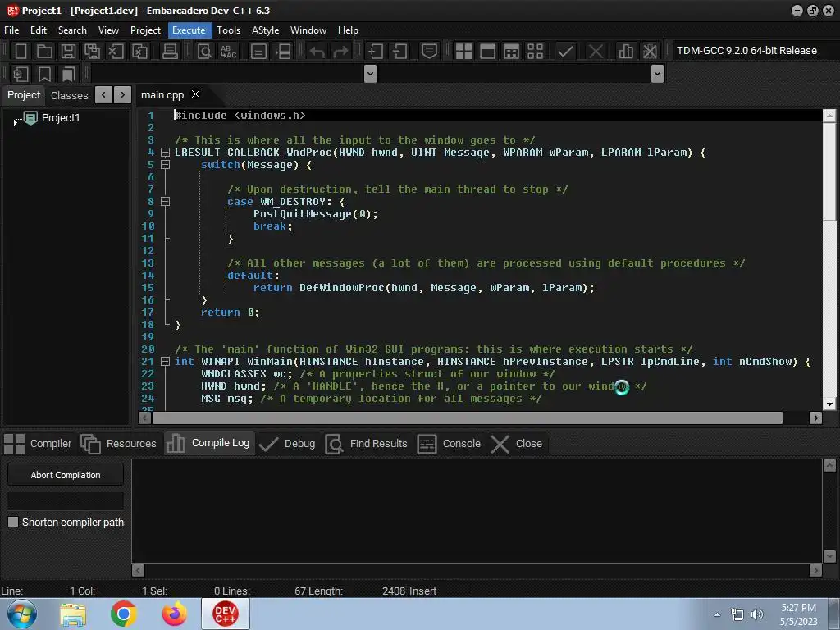Click the New file toolbar icon

click(21, 52)
